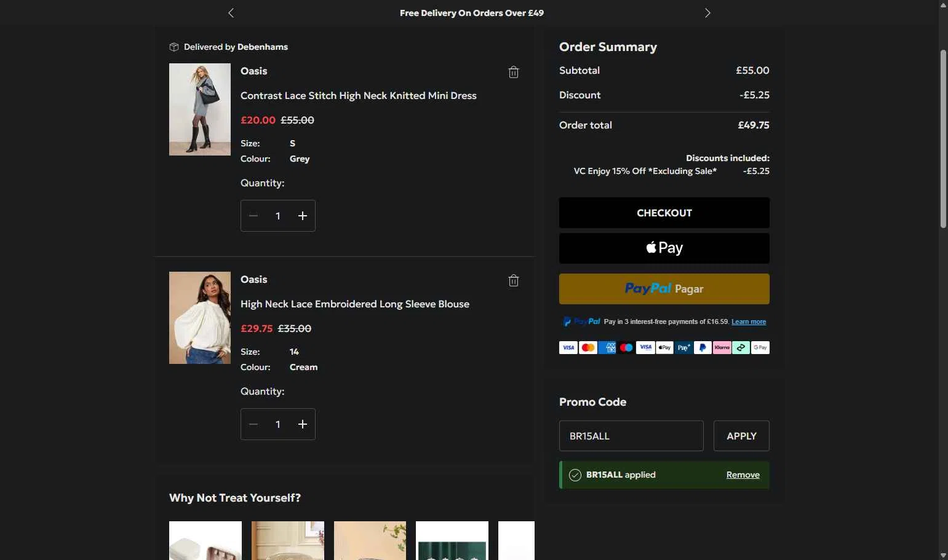Image resolution: width=948 pixels, height=560 pixels.
Task: Open Contrast Lace Stitch Dress title link
Action: coord(359,96)
